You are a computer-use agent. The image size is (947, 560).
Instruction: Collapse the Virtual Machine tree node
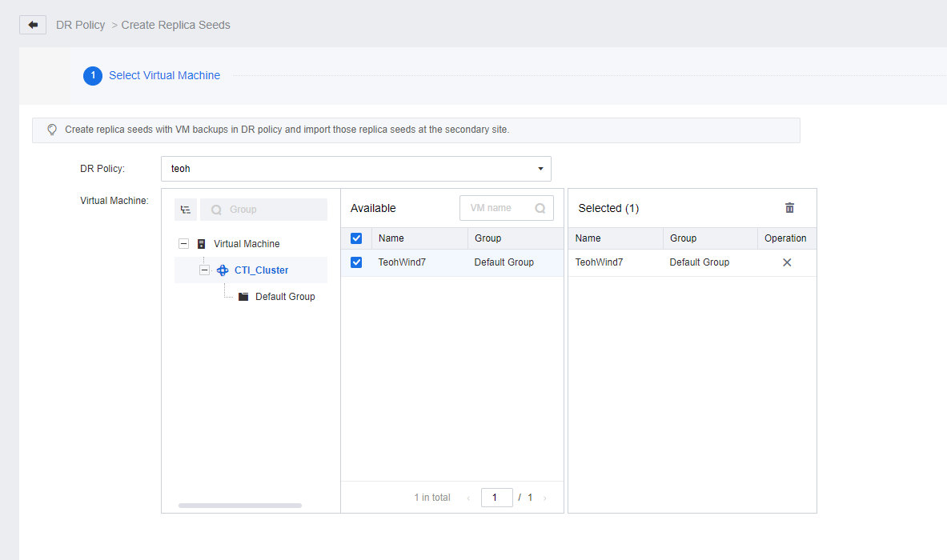(183, 244)
